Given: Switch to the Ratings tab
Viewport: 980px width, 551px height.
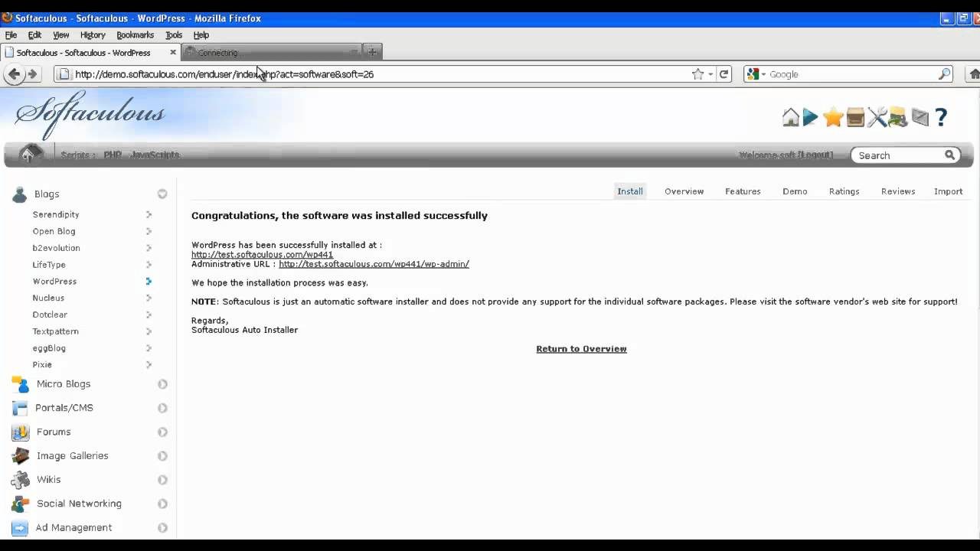Looking at the screenshot, I should (x=844, y=191).
